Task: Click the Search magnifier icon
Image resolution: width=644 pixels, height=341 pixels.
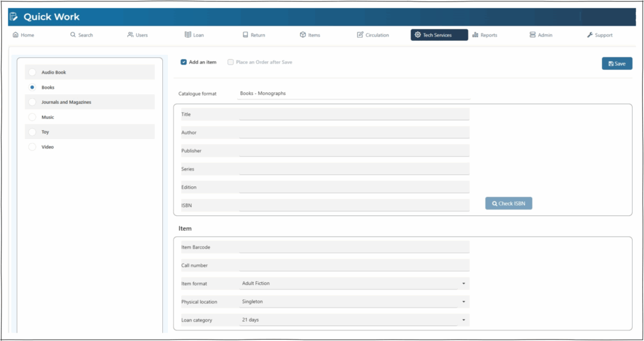Action: tap(73, 35)
